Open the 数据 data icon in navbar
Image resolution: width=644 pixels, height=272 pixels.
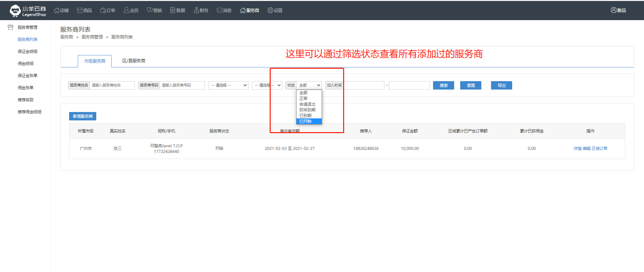[173, 10]
